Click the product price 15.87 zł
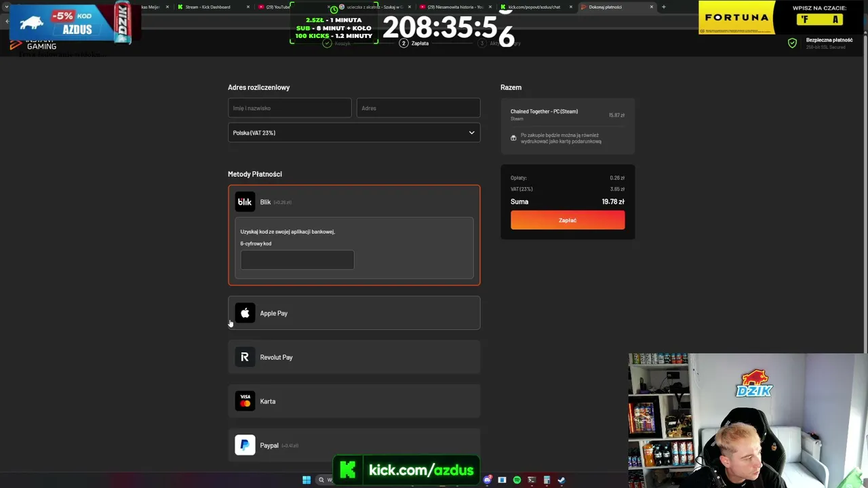The height and width of the screenshot is (488, 868). point(616,115)
